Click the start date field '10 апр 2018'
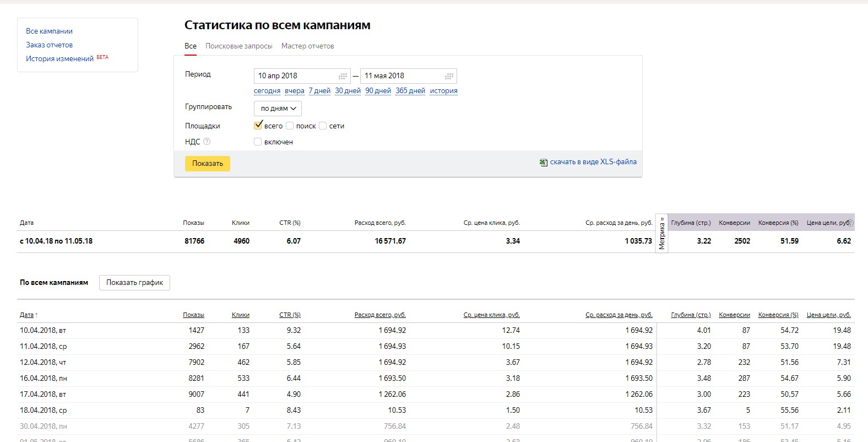This screenshot has height=442, width=868. point(302,76)
